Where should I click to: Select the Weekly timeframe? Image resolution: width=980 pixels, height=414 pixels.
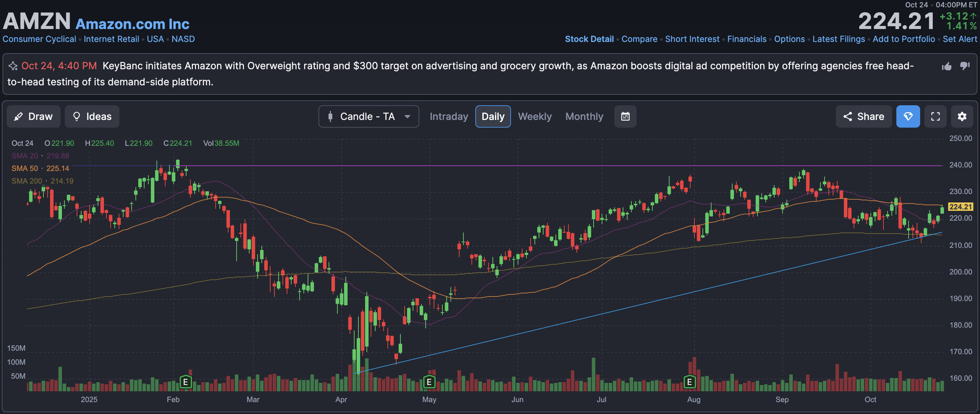coord(534,116)
